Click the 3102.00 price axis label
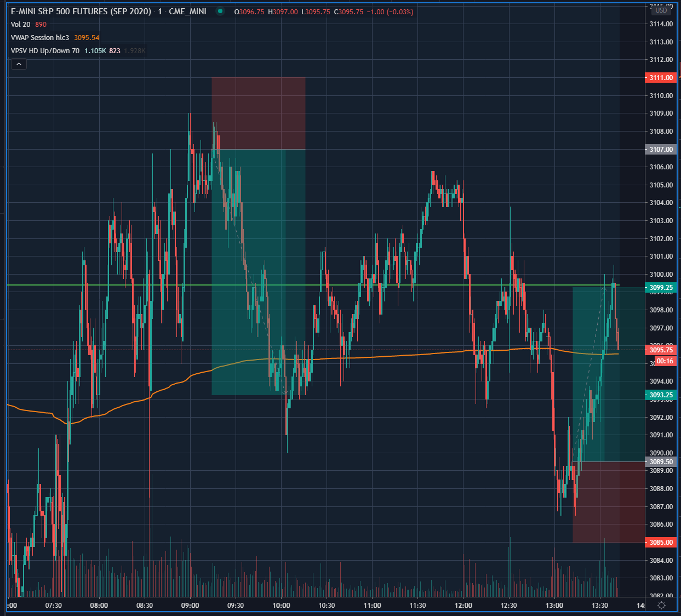 pyautogui.click(x=661, y=239)
